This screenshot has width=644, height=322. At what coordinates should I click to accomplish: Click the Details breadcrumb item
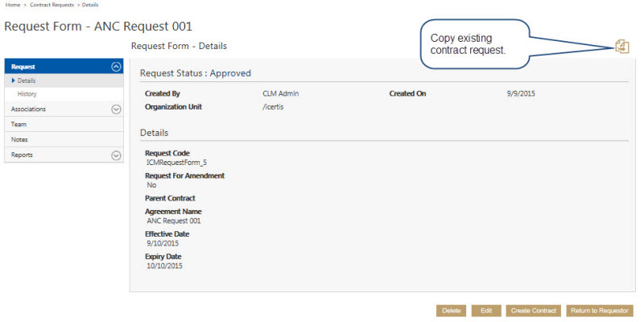[89, 5]
